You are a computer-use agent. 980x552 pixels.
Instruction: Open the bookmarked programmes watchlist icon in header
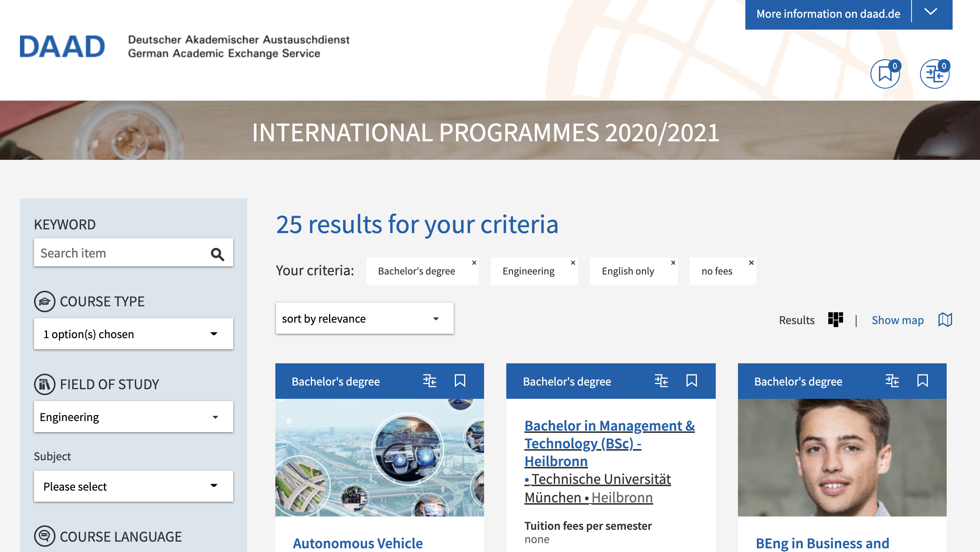click(x=885, y=74)
